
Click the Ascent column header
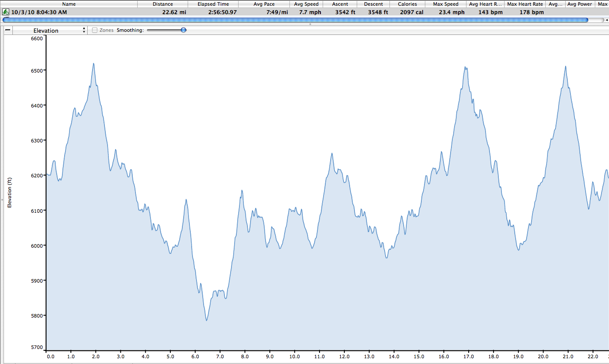(340, 4)
